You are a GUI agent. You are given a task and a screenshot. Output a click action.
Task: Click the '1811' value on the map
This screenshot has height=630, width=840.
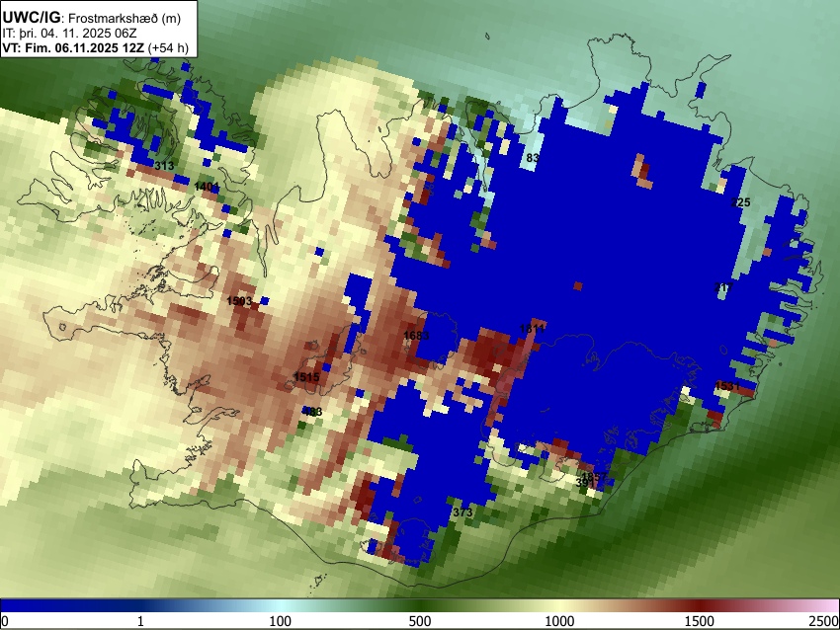[x=532, y=328]
